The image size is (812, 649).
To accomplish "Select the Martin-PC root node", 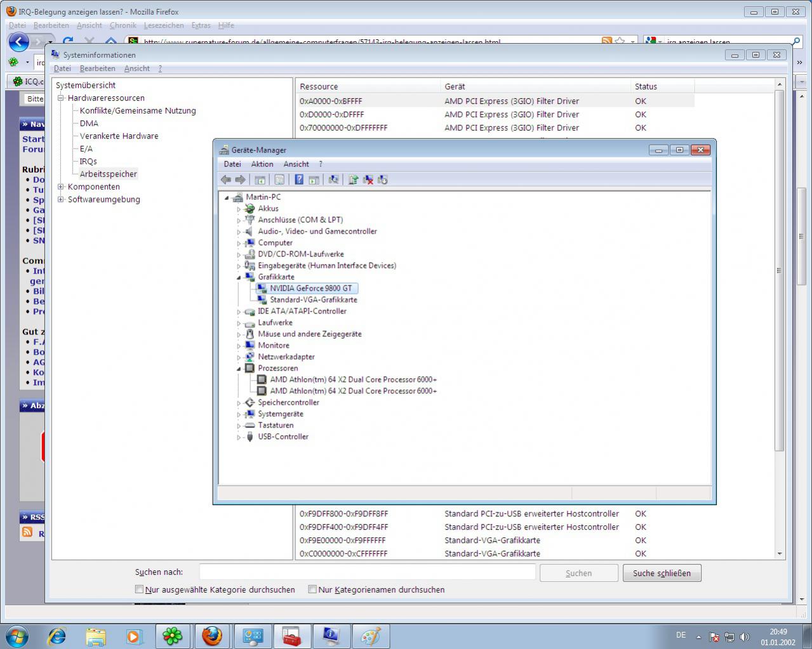I will [x=263, y=197].
